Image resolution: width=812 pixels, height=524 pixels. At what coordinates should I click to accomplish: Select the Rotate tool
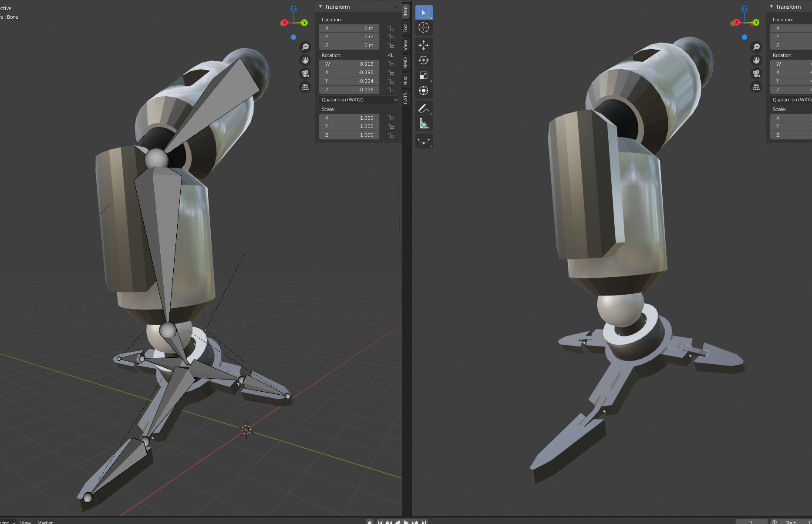tap(424, 60)
